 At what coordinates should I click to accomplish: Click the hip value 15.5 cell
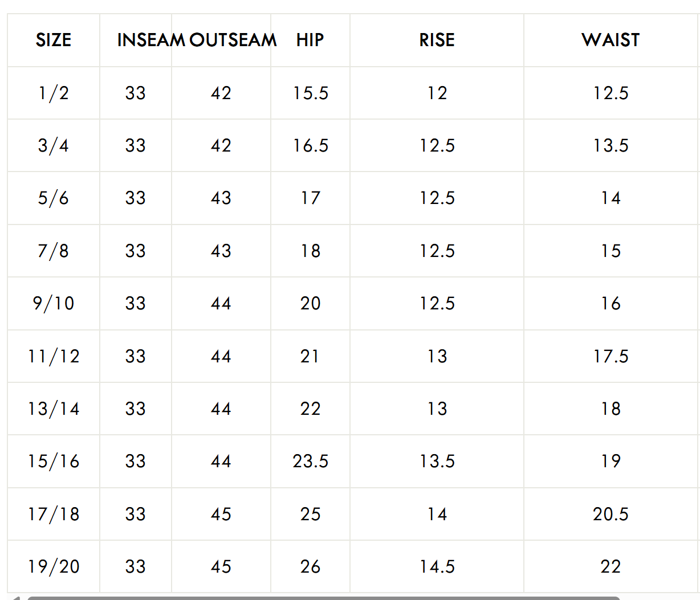(x=311, y=93)
